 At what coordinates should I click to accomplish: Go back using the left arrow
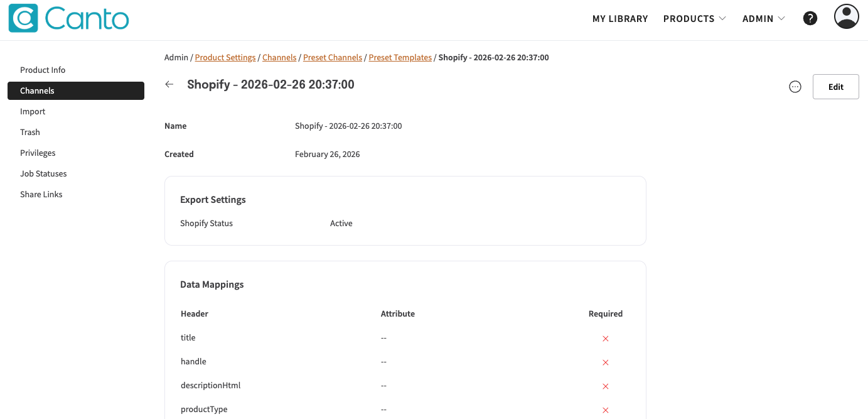tap(169, 84)
